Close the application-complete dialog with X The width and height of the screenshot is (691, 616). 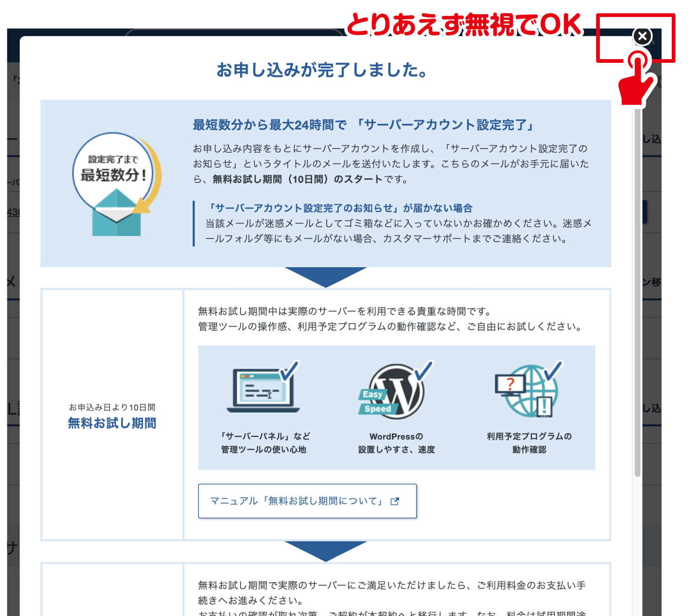pos(642,36)
